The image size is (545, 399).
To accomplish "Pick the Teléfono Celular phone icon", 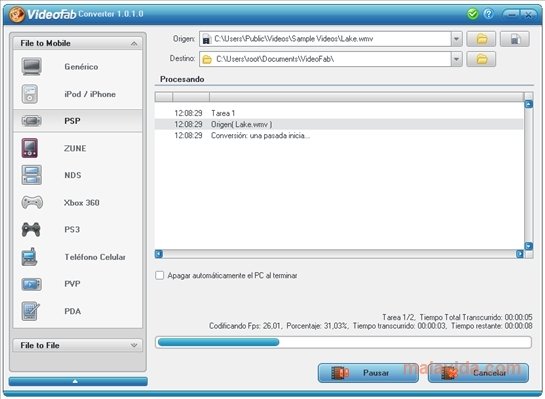I will pyautogui.click(x=30, y=257).
